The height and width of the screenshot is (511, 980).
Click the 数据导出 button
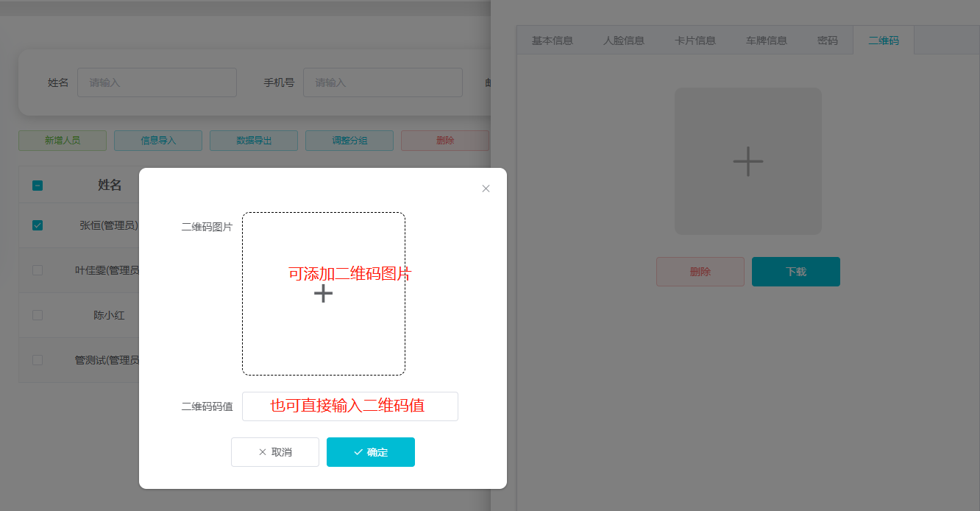coord(254,141)
